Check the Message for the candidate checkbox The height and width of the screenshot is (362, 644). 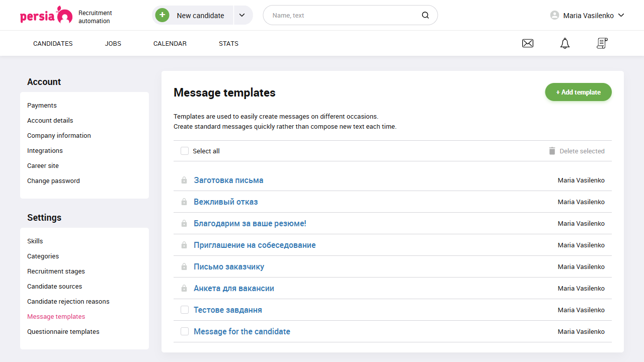(x=184, y=331)
